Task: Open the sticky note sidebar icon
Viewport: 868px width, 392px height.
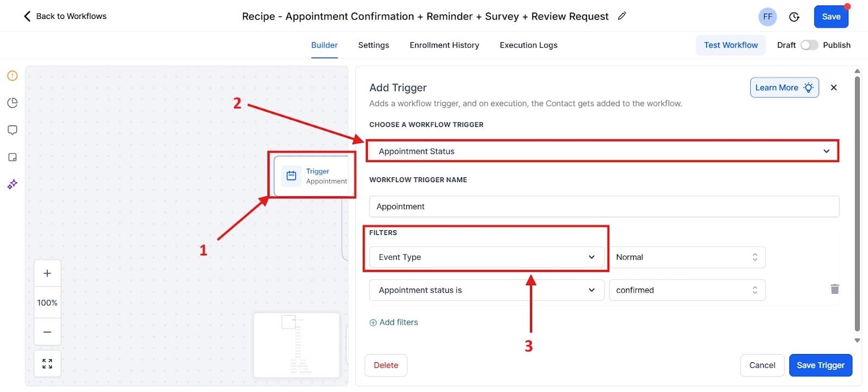Action: (x=12, y=157)
